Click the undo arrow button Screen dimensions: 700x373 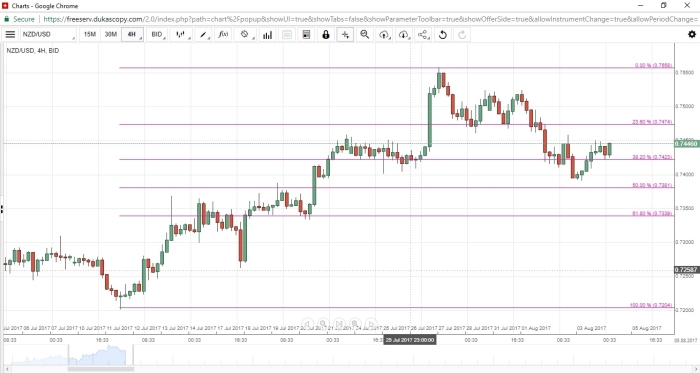[x=442, y=34]
